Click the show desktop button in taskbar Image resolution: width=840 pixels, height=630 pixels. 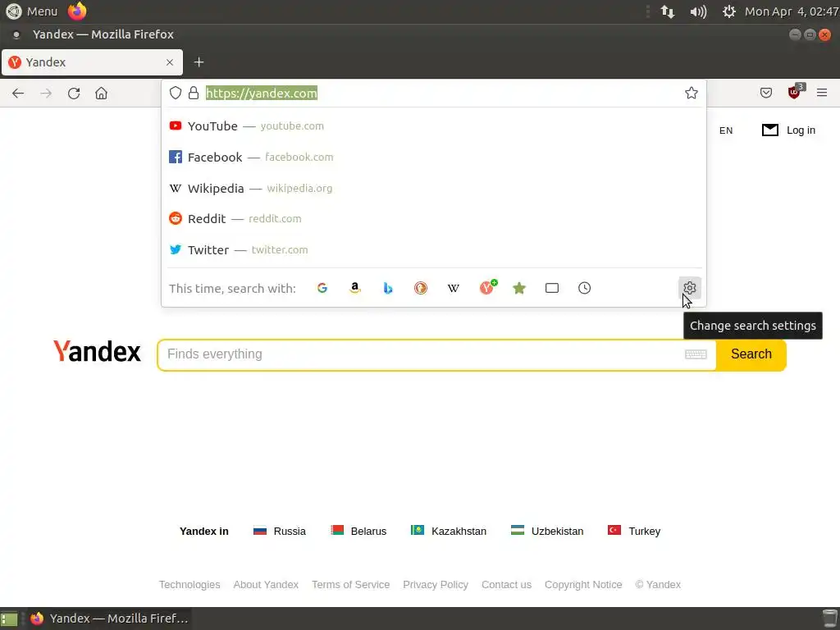click(9, 619)
